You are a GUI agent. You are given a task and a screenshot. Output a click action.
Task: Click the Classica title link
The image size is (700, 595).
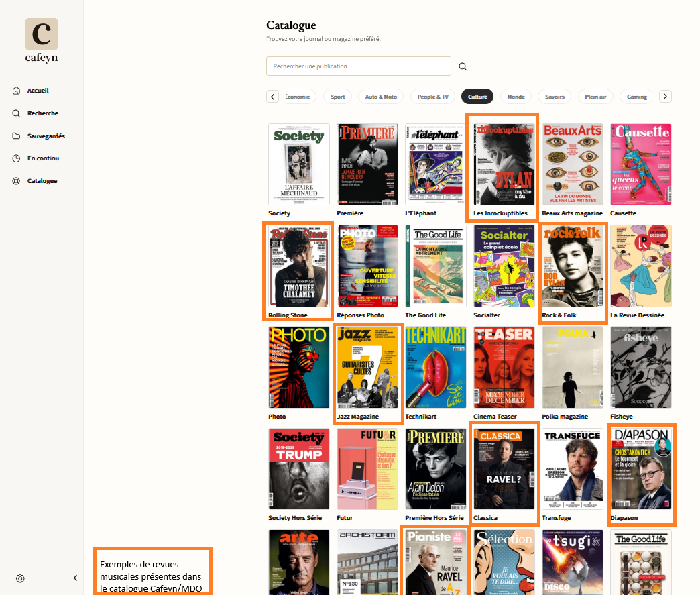485,518
